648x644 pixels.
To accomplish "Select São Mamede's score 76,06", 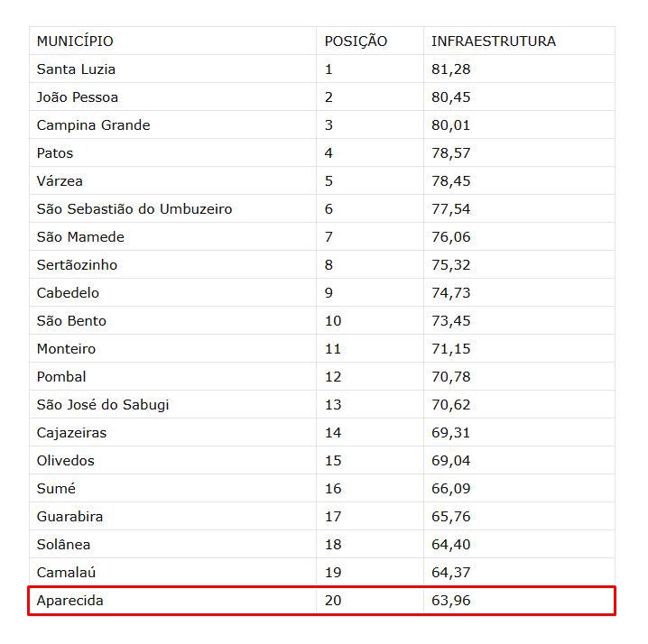I will point(450,237).
